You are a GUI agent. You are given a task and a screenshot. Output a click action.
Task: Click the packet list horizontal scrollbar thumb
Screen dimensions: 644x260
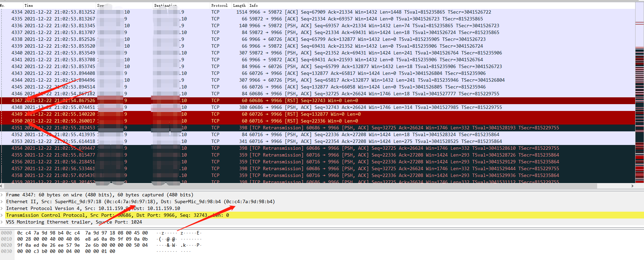[x=300, y=186]
